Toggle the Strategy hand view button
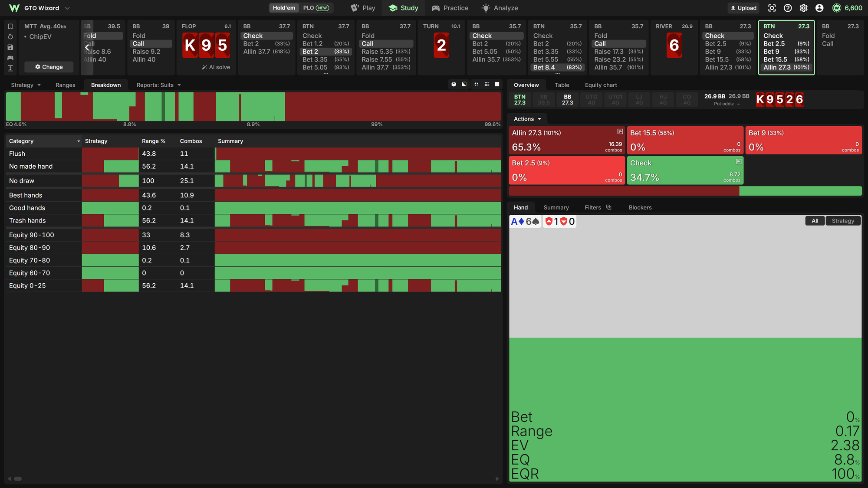This screenshot has height=488, width=868. [x=843, y=221]
